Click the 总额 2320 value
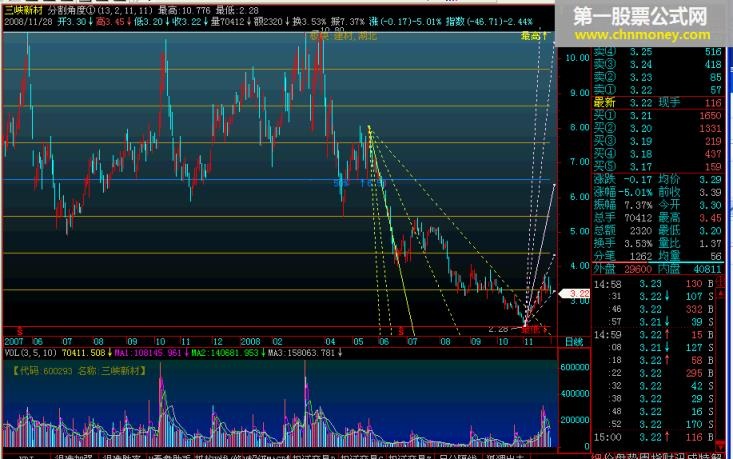This screenshot has height=459, width=733. [x=640, y=230]
